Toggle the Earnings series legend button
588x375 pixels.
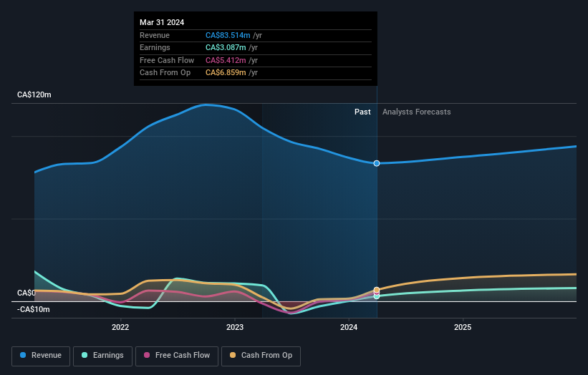[x=102, y=356]
